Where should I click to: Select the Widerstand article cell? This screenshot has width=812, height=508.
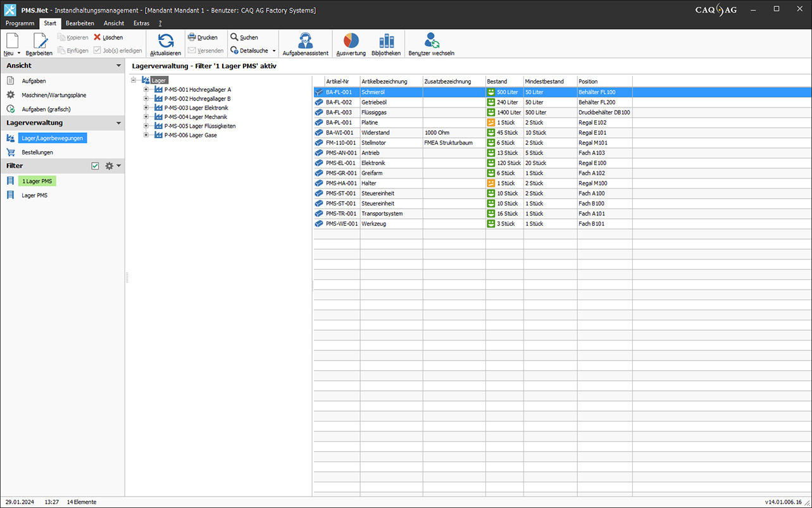(391, 133)
